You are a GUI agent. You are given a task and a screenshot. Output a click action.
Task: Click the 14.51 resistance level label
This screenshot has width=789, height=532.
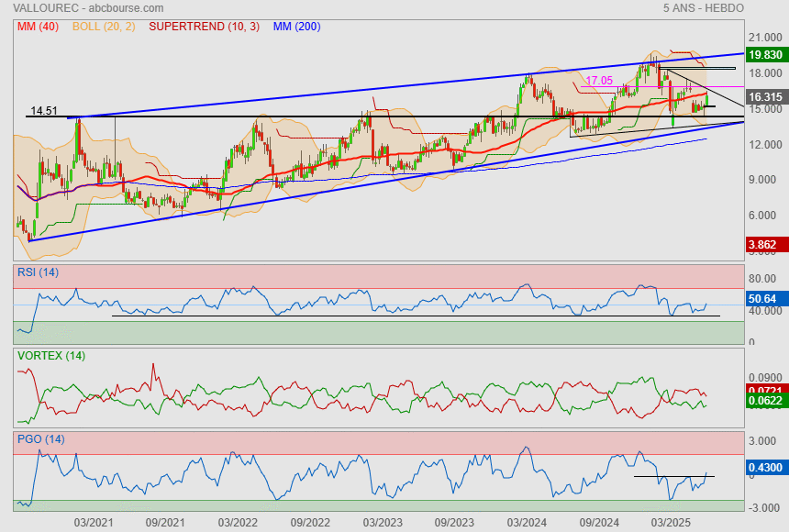pyautogui.click(x=44, y=111)
